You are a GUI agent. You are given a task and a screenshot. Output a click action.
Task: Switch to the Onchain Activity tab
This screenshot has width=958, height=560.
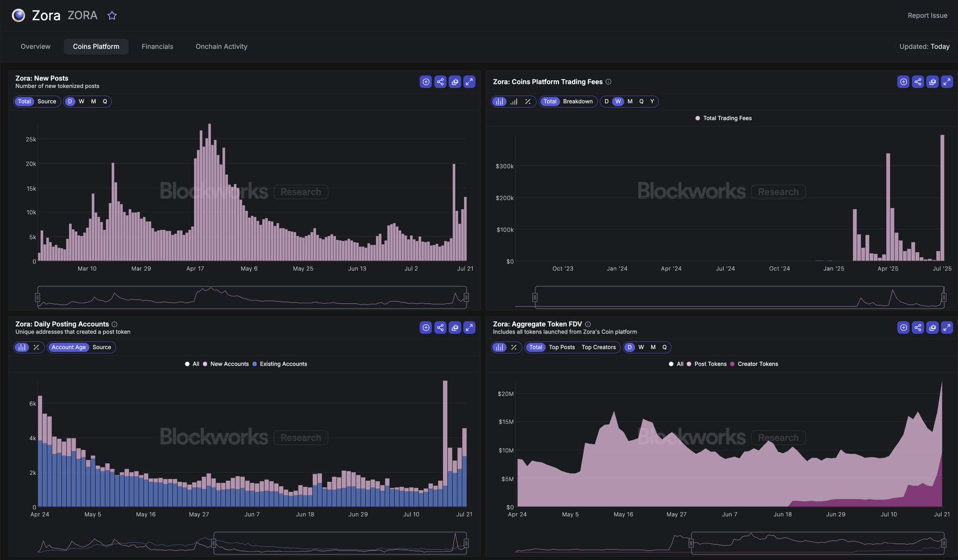pyautogui.click(x=221, y=46)
